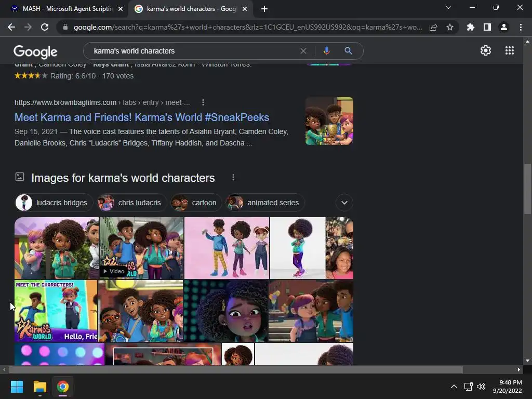Select the karma's world characters tab

point(190,9)
